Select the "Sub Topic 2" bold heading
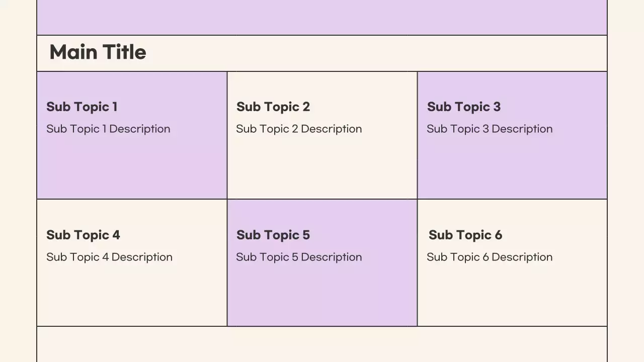Viewport: 644px width, 362px height. pos(273,107)
